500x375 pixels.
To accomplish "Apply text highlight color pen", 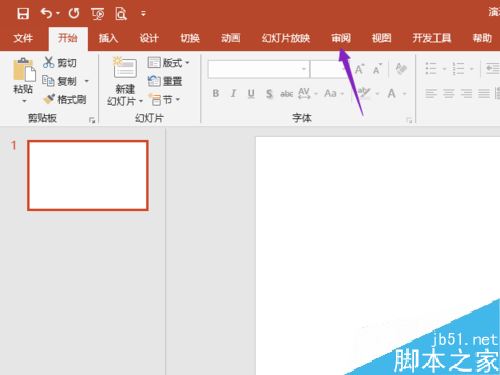I will [364, 93].
